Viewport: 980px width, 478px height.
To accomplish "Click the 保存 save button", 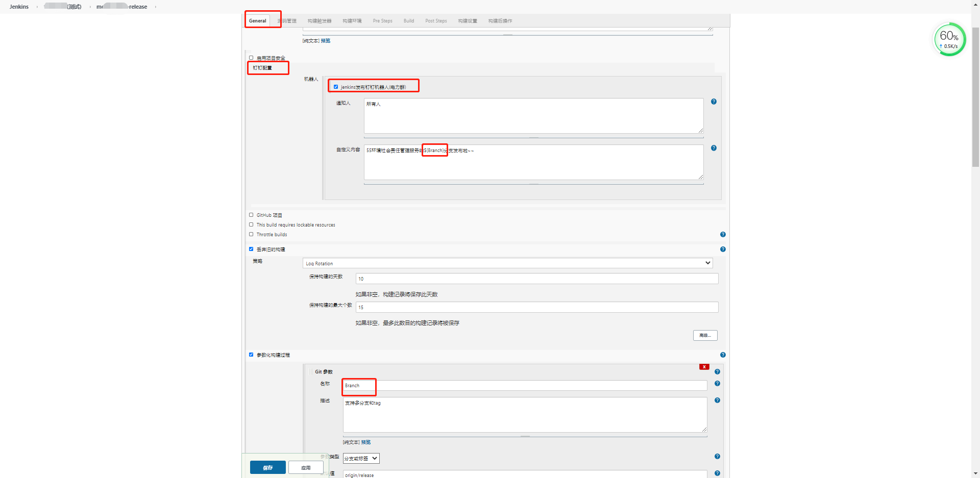I will [x=268, y=468].
